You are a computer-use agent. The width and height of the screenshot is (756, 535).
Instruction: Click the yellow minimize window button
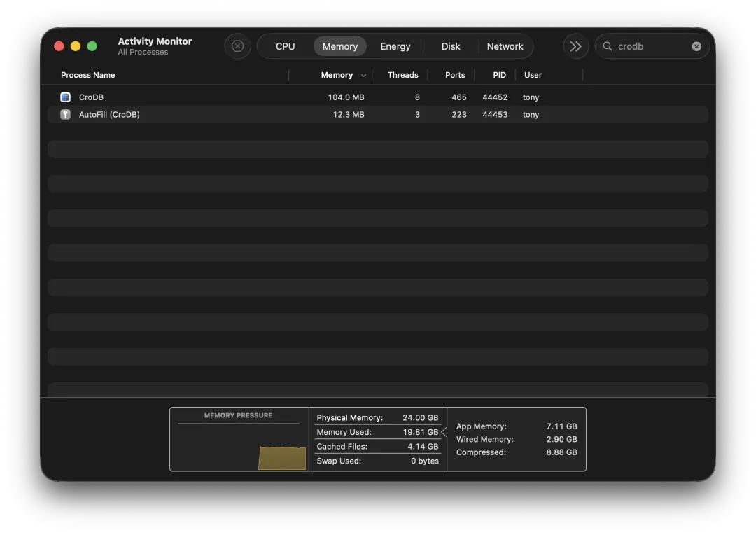75,46
